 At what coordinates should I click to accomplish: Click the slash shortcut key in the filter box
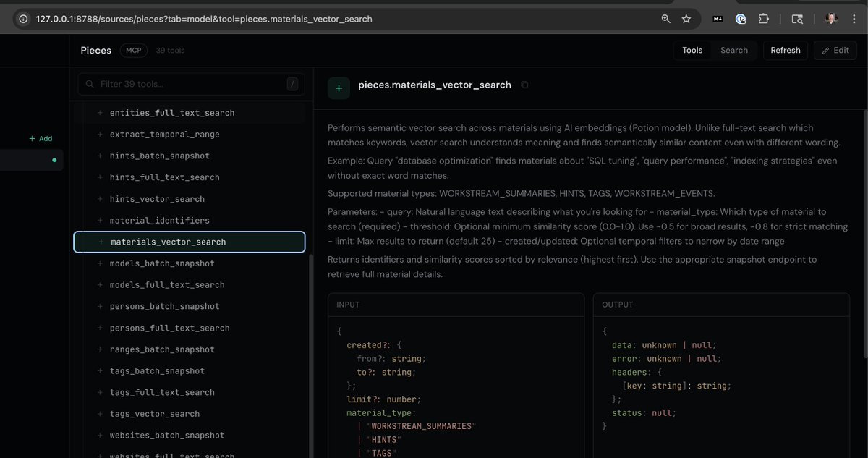292,84
